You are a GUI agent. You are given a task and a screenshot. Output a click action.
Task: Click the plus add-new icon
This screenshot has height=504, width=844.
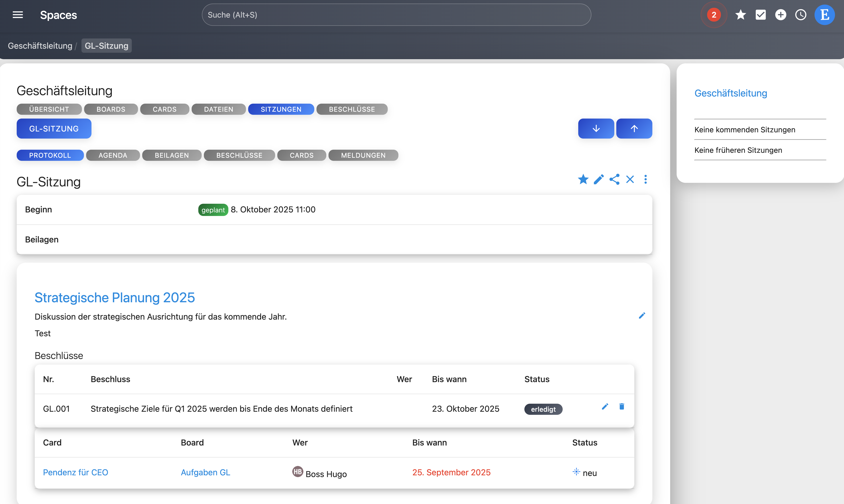[781, 15]
